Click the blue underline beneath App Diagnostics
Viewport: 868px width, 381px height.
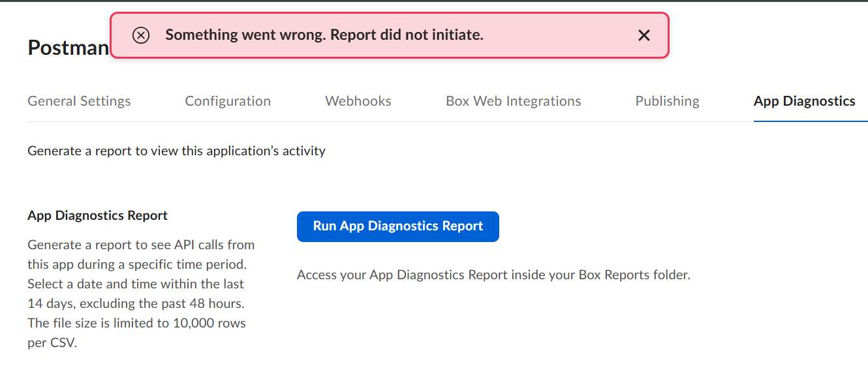tap(809, 121)
